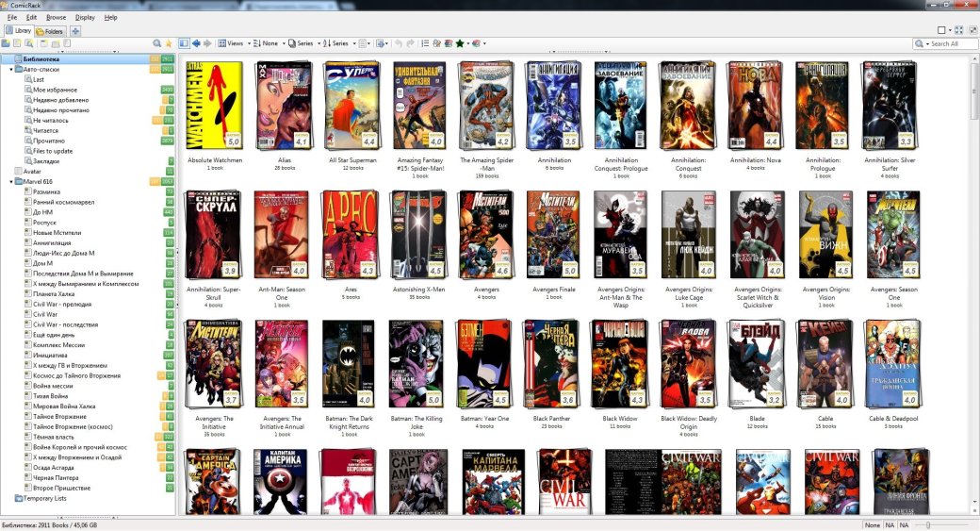Open the Help menu
980x531 pixels.
click(x=110, y=18)
